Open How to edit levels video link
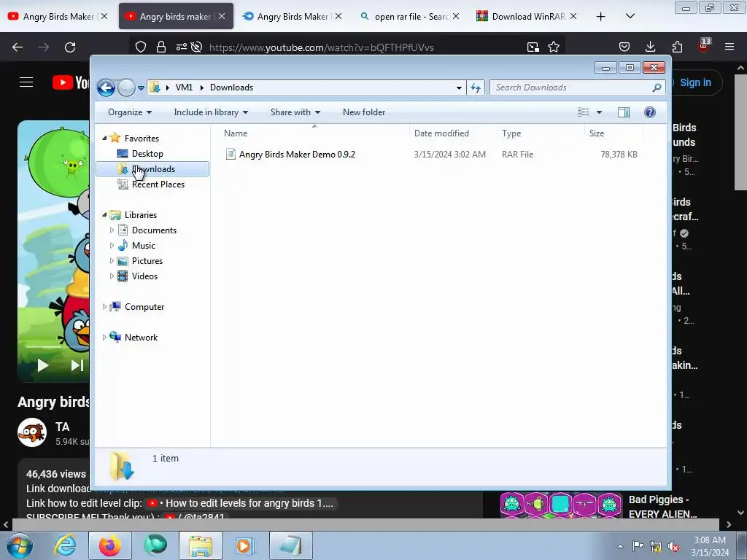The image size is (747, 560). coord(240,503)
